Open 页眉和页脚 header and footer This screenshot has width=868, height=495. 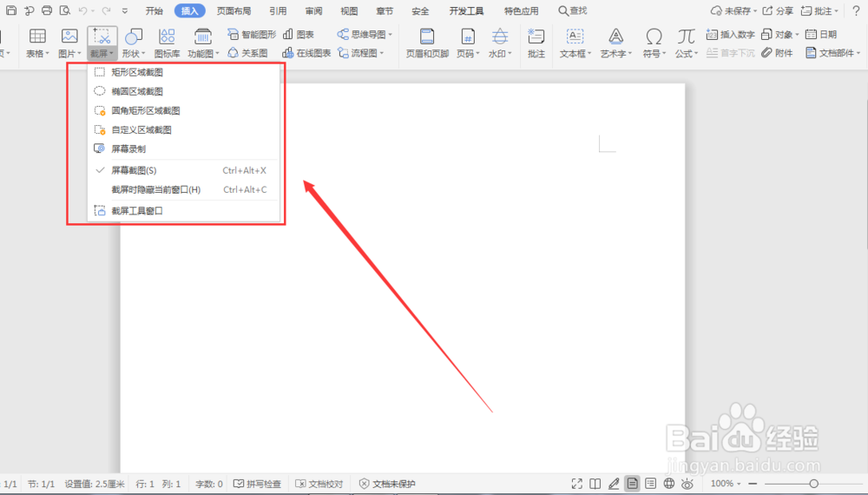click(427, 43)
